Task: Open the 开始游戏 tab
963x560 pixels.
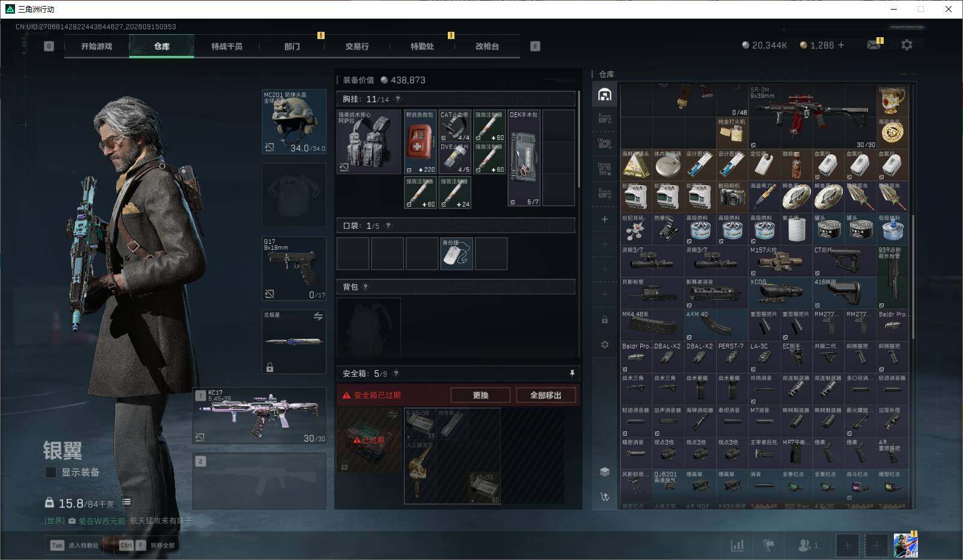Action: [97, 46]
